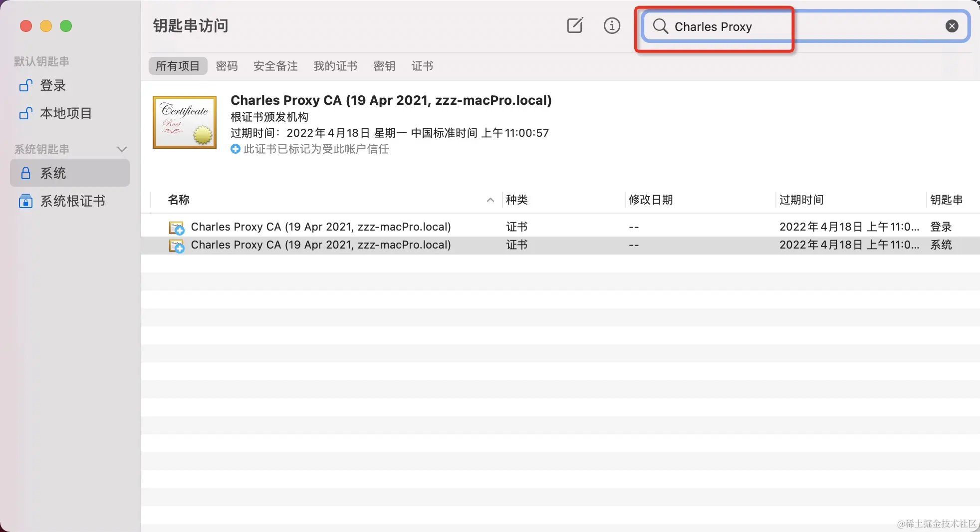The image size is (980, 532).
Task: Select the Charles Proxy CA name in 系统 row
Action: (x=321, y=245)
